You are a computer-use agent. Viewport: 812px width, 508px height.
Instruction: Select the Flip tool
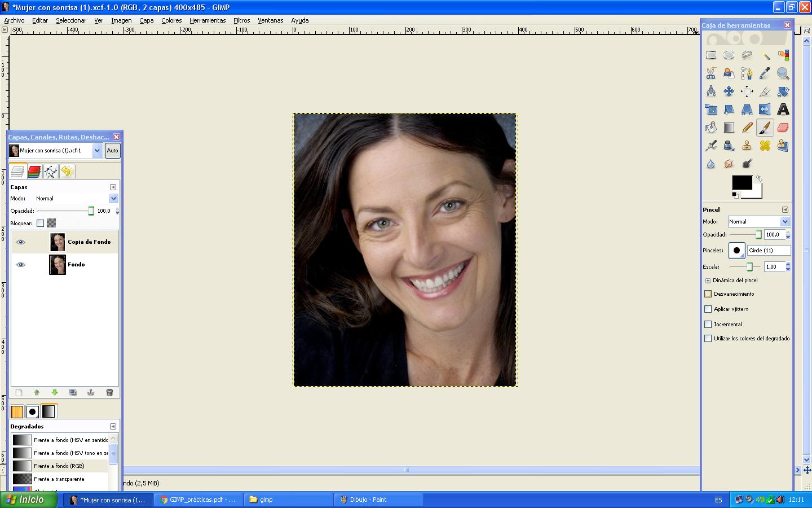coord(765,110)
